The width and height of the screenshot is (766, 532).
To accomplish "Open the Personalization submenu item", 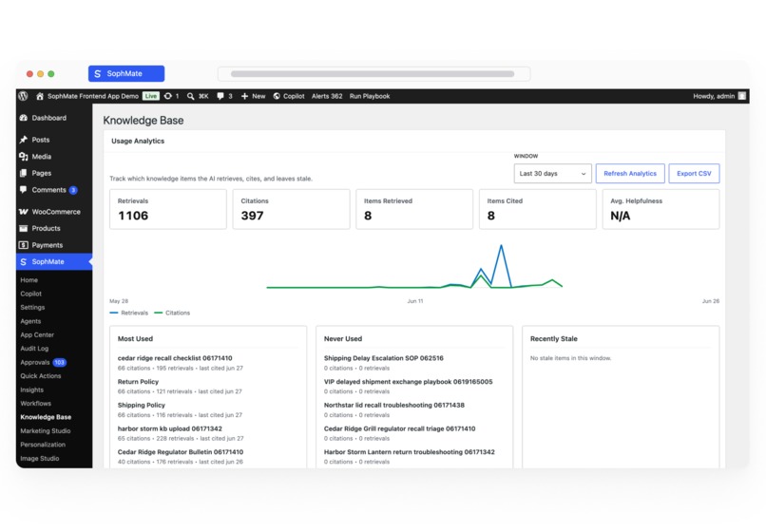I will pos(43,445).
